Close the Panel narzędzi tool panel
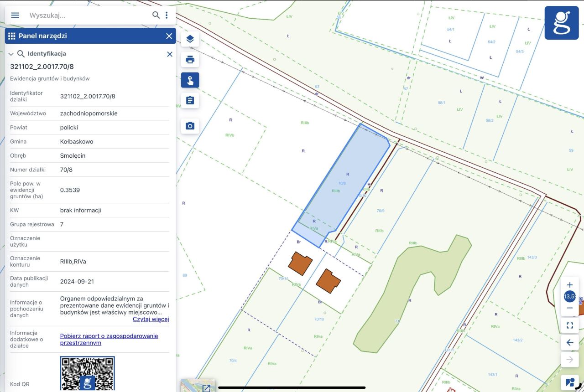This screenshot has width=584, height=392. pyautogui.click(x=169, y=36)
